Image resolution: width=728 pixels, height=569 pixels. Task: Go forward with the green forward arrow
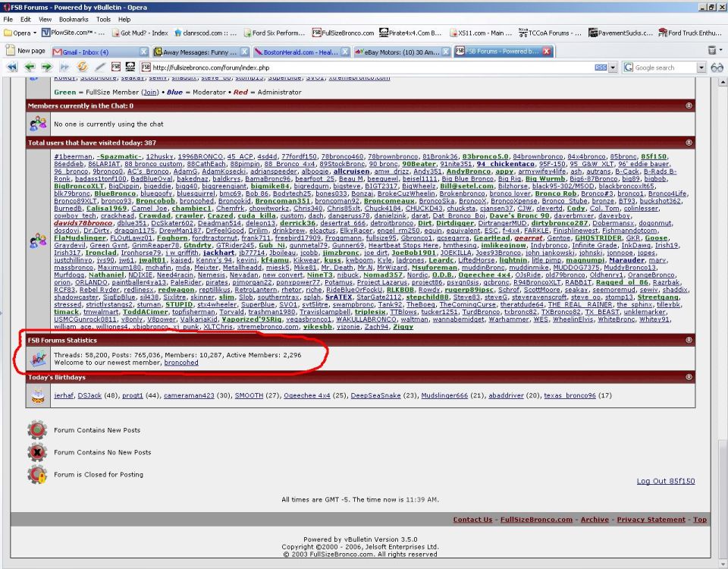(x=47, y=67)
